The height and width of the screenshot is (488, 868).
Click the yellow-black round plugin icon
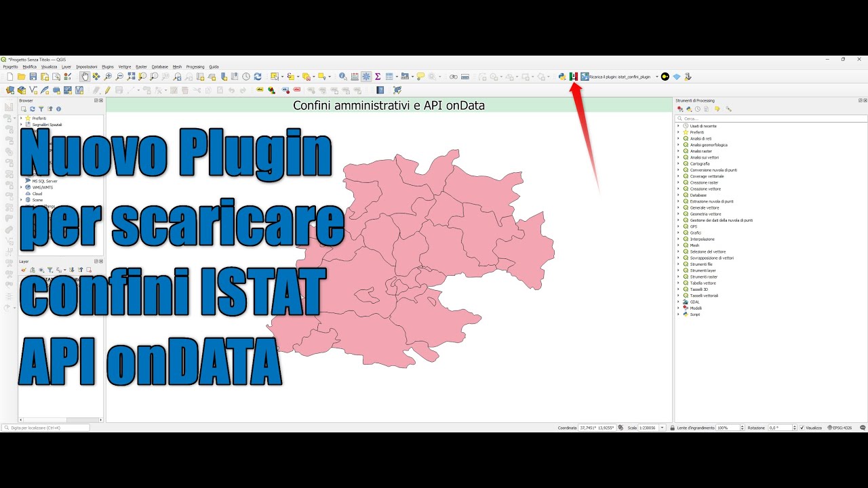point(665,77)
